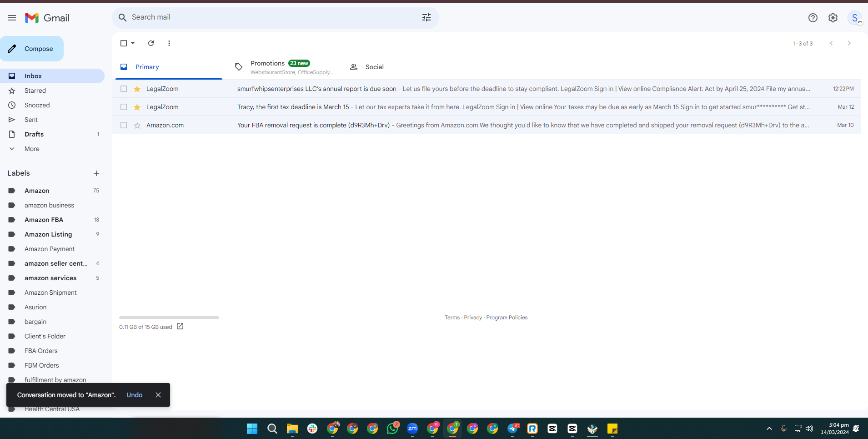Undo moving the conversation to Amazon

[x=135, y=395]
